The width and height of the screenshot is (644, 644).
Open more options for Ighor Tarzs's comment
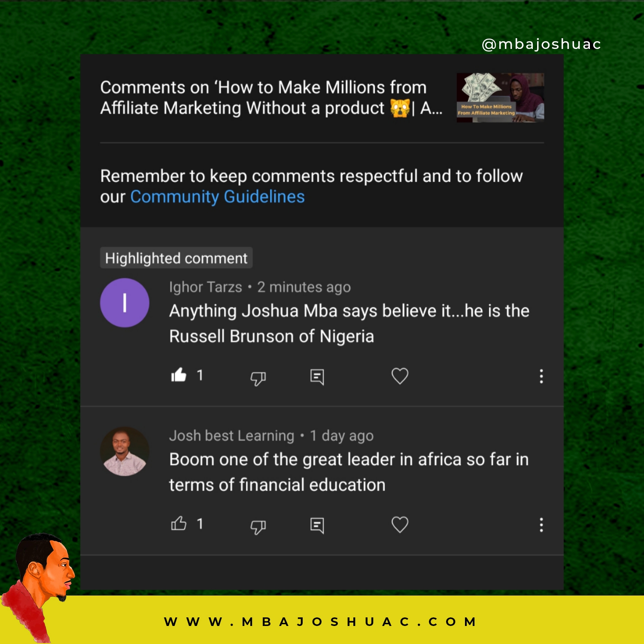pos(541,376)
